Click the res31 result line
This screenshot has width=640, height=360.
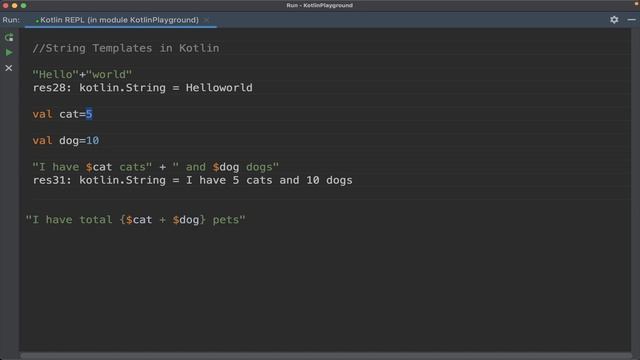[x=192, y=180]
